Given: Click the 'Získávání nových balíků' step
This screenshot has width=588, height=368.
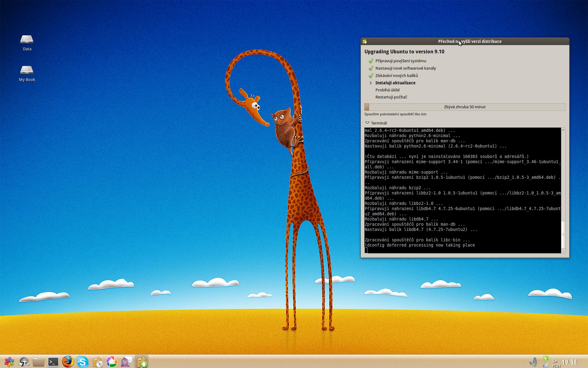Looking at the screenshot, I should pos(397,75).
